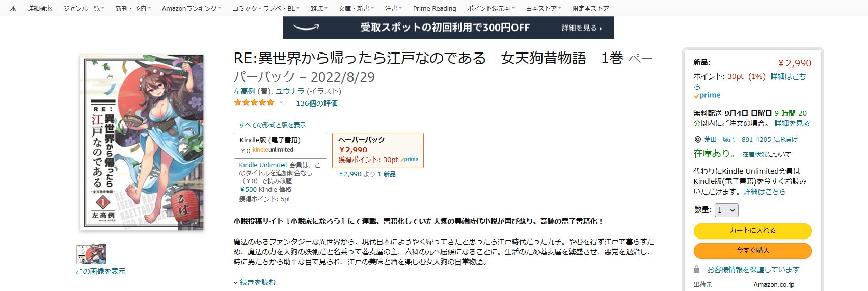868x291 pixels.
Task: Open author 左高例 page
Action: [x=244, y=91]
